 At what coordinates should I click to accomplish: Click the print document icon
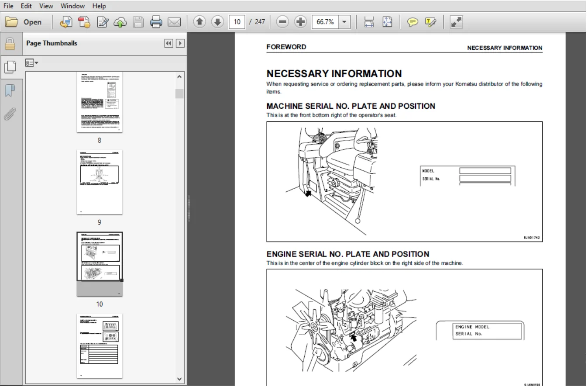point(156,22)
